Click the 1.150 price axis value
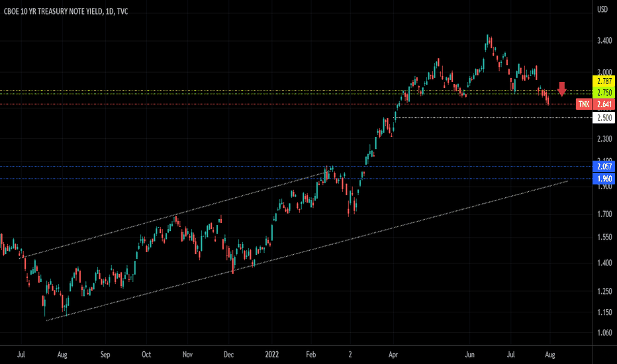Screen dimensions: 617x364 point(604,312)
